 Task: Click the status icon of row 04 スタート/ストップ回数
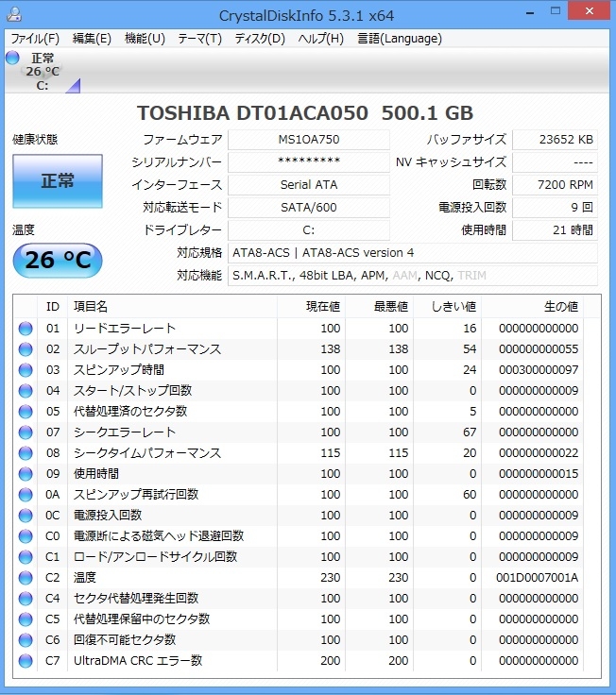coord(26,391)
